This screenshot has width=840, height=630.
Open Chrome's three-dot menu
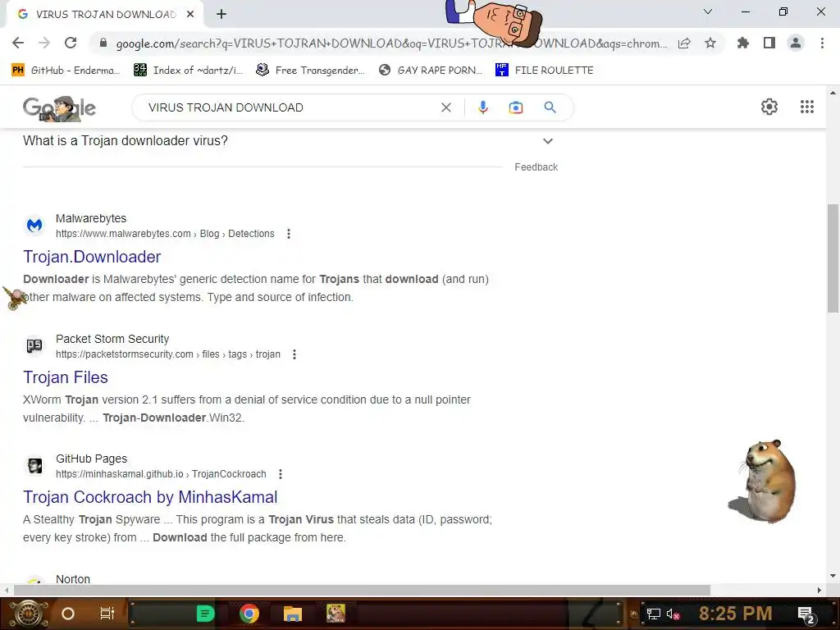click(x=822, y=43)
